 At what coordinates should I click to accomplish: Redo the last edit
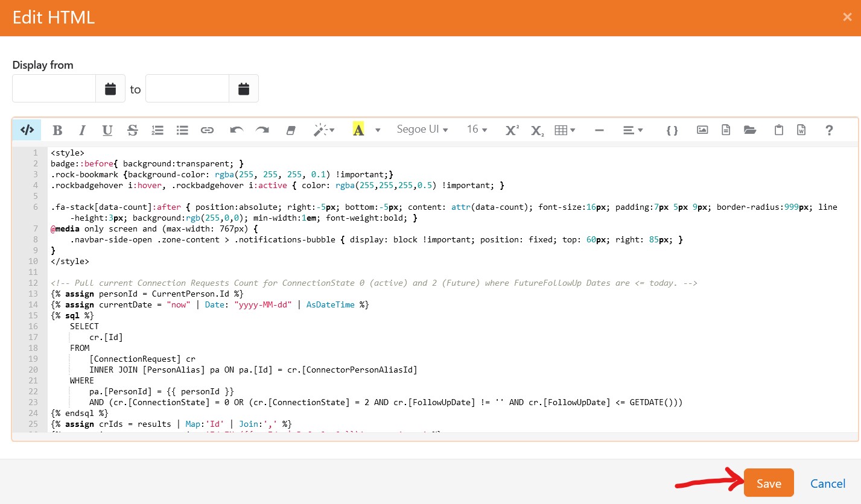coord(262,130)
